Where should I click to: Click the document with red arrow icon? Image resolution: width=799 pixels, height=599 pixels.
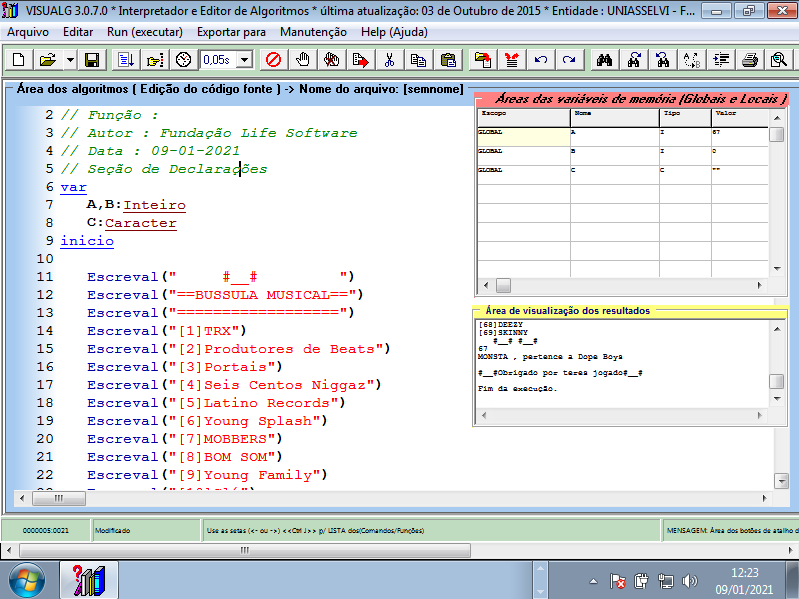point(361,60)
